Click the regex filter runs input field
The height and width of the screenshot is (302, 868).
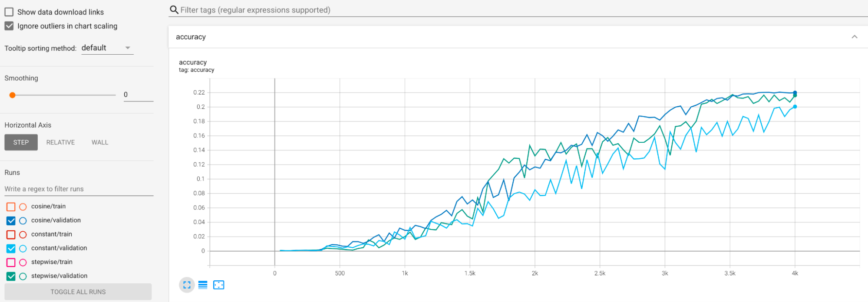[x=52, y=189]
